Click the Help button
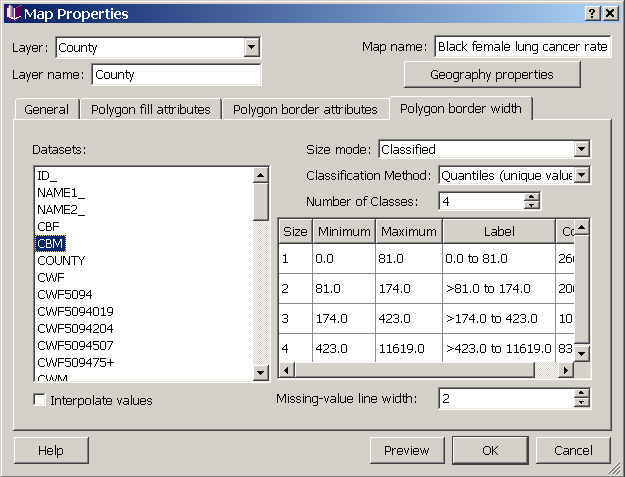This screenshot has height=477, width=625. (x=51, y=450)
